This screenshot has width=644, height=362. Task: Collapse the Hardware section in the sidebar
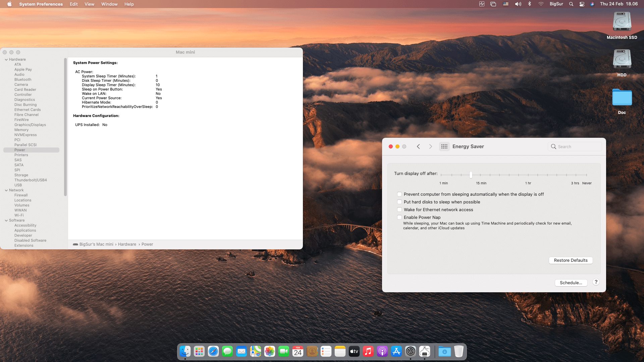(6, 60)
